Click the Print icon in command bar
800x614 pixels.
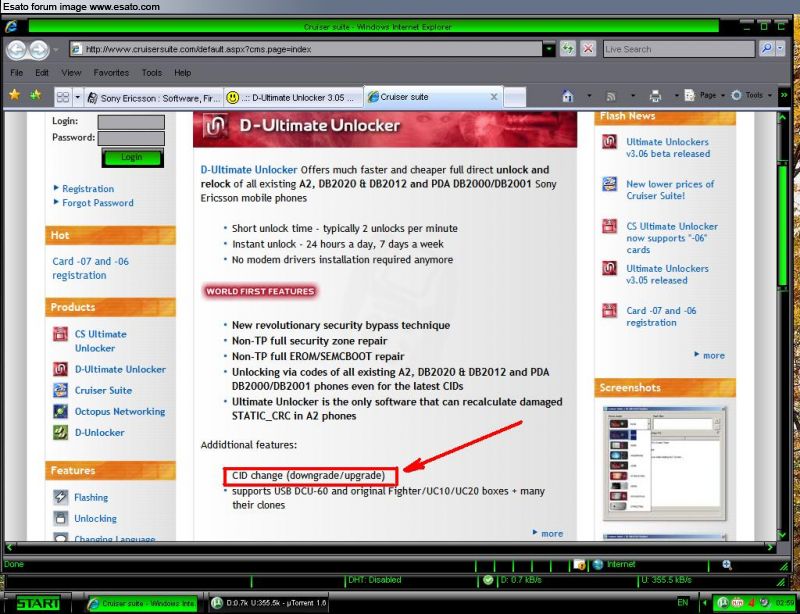click(x=655, y=96)
